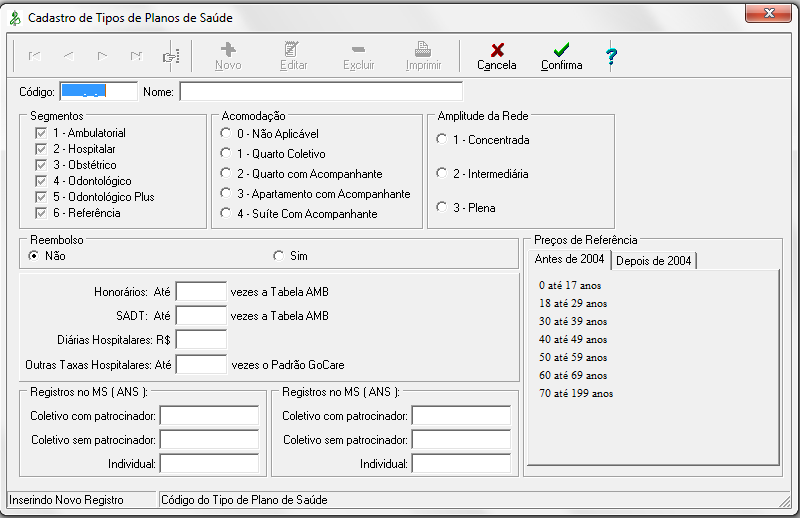Click right Coletivo sem patrocinador field
The height and width of the screenshot is (518, 800).
[x=462, y=439]
